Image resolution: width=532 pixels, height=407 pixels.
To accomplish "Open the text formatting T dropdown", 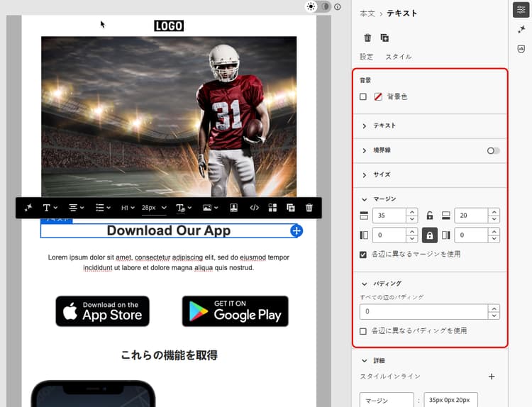I will (x=50, y=208).
